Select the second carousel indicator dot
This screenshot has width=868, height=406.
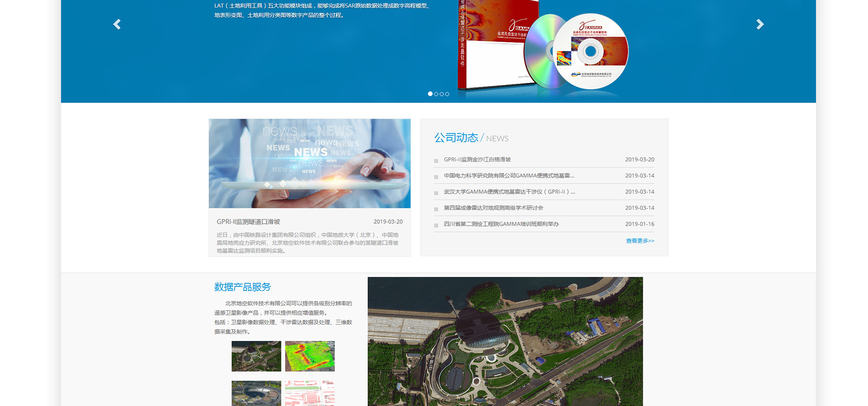coord(436,94)
